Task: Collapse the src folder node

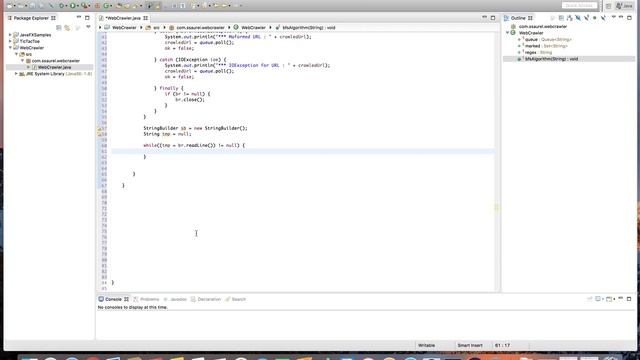Action: (16, 54)
